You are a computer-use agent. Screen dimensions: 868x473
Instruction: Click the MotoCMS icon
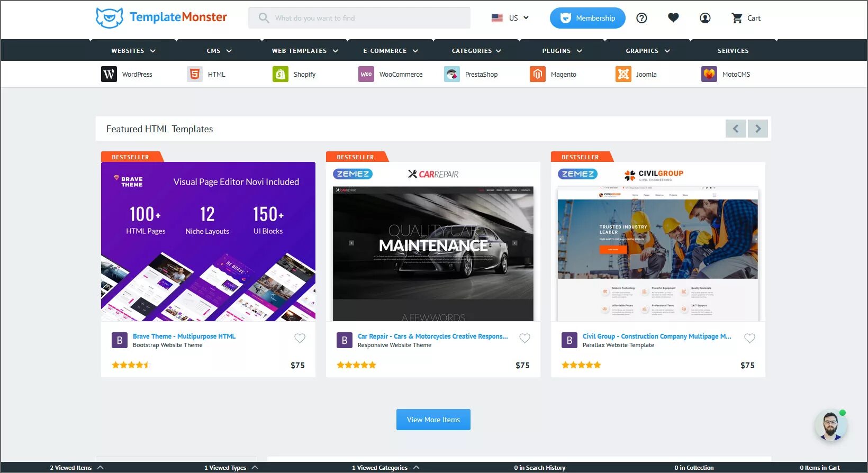pos(709,74)
